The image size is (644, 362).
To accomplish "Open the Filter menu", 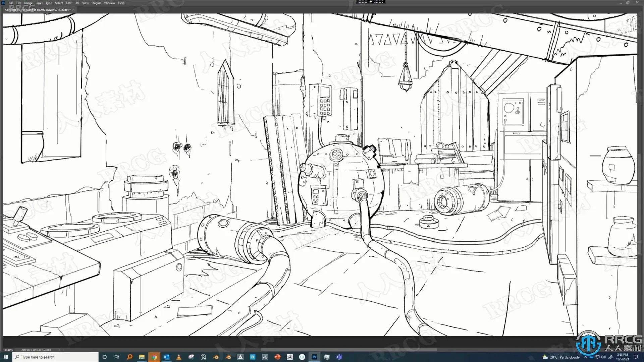I will tap(69, 3).
